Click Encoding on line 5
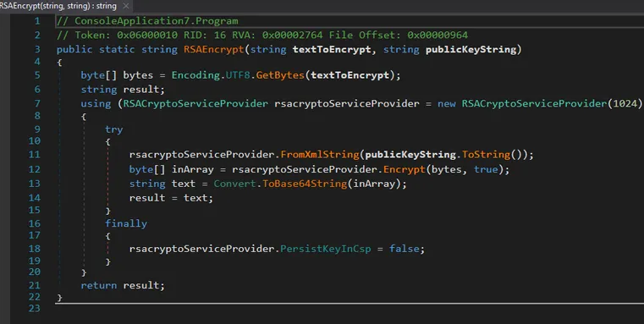The height and width of the screenshot is (324, 644). pos(195,75)
